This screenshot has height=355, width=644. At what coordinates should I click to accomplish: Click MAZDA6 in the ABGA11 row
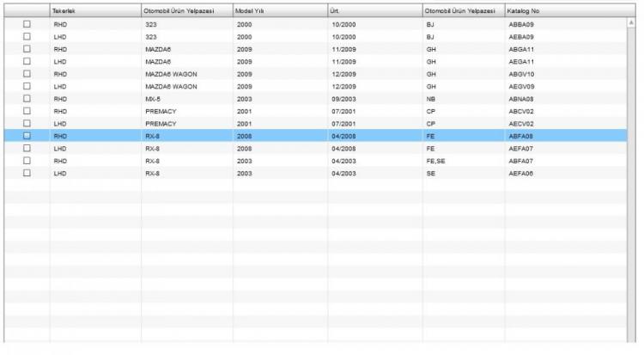158,49
